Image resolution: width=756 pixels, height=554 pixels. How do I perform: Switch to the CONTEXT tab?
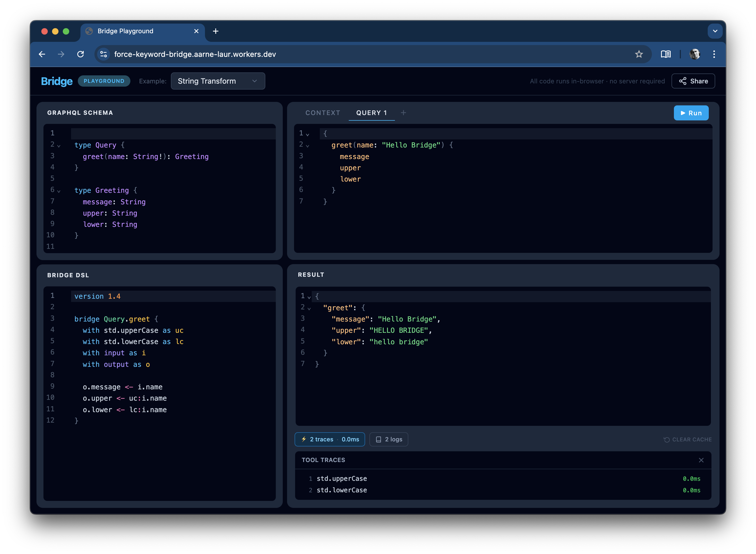tap(322, 113)
